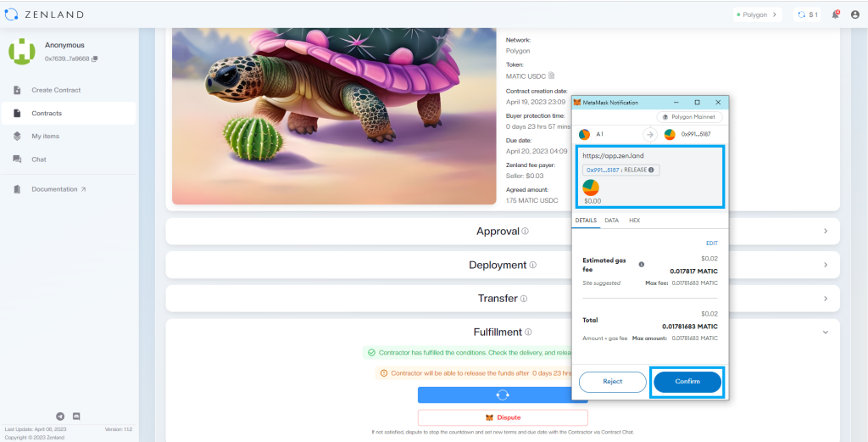Expand the Transfer section chevron

click(x=826, y=299)
